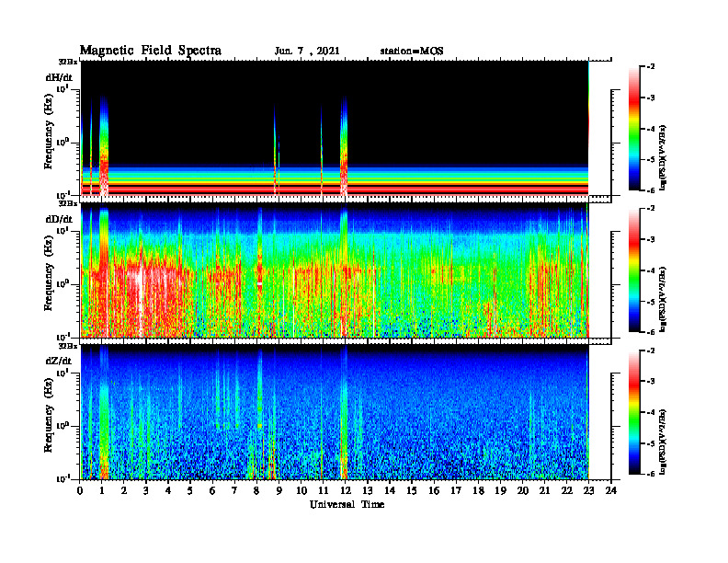Click the dH/dt spectrogram plot area

tap(335, 128)
